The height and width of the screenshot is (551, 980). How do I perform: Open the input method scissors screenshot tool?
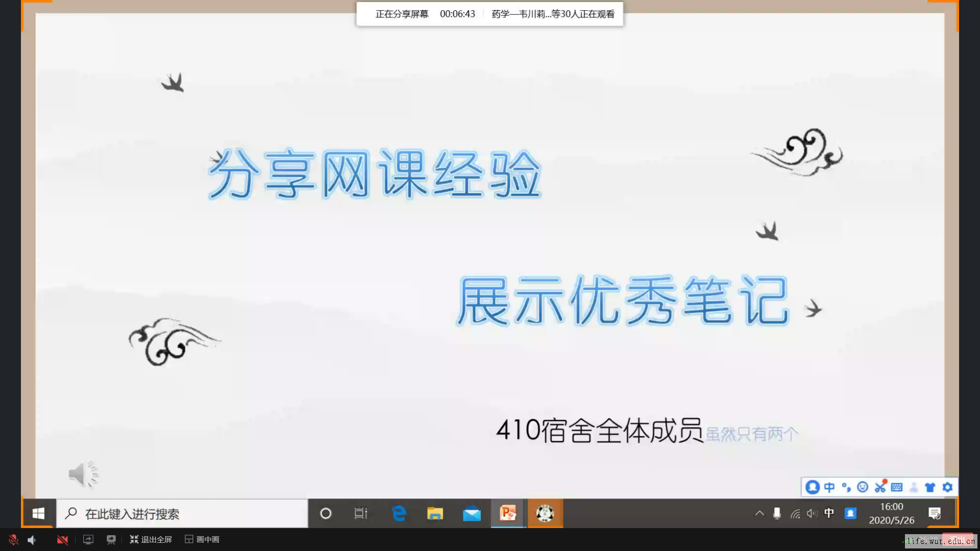tap(880, 487)
